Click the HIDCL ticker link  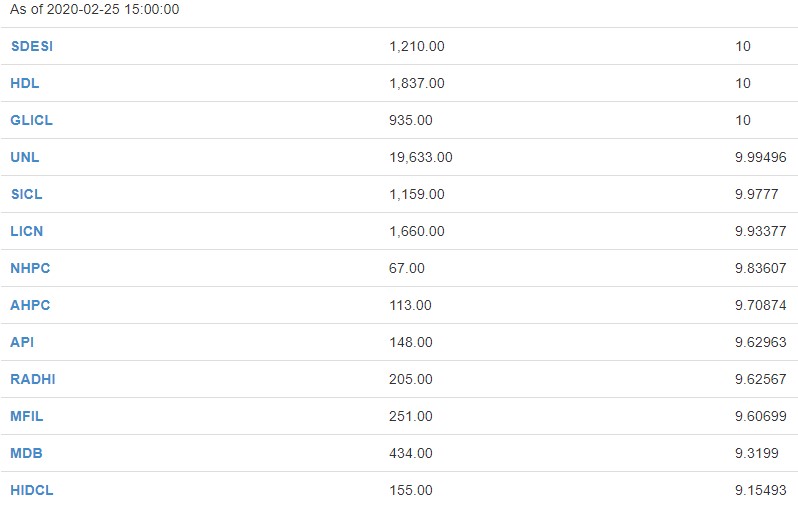(31, 490)
